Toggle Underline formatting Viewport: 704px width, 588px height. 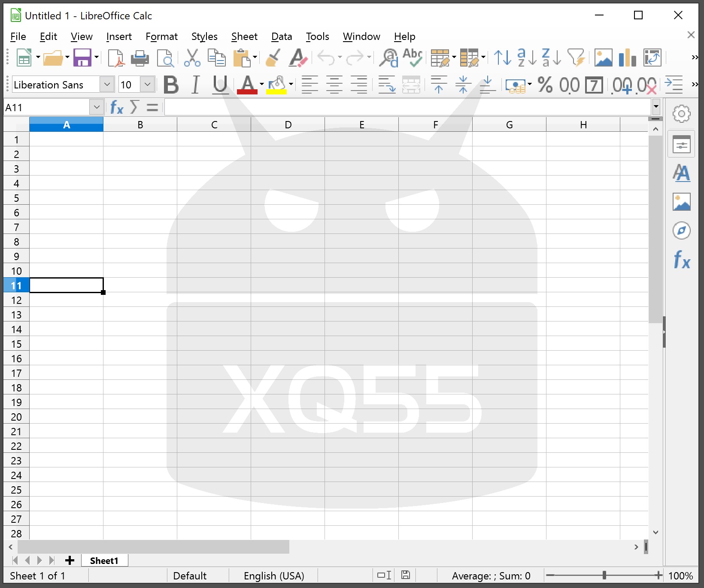pyautogui.click(x=220, y=85)
